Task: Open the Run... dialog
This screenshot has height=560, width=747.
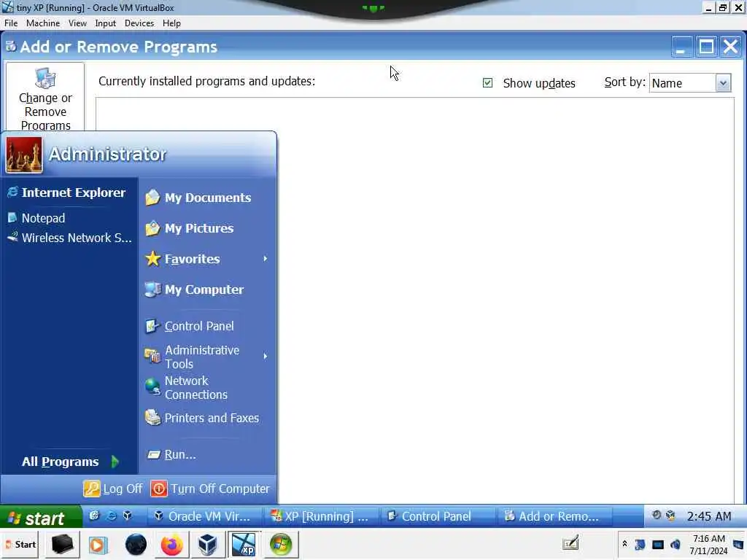Action: [171, 455]
